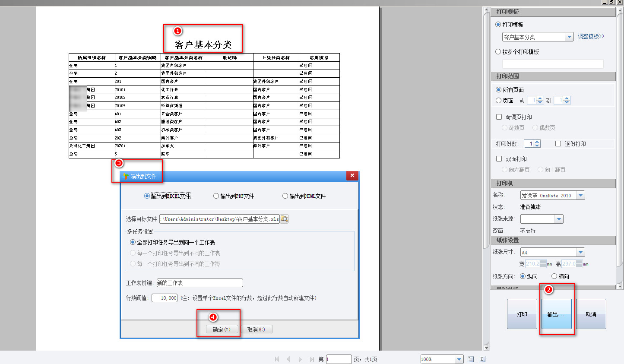Go to the first page arrow
Image resolution: width=624 pixels, height=364 pixels.
(277, 359)
